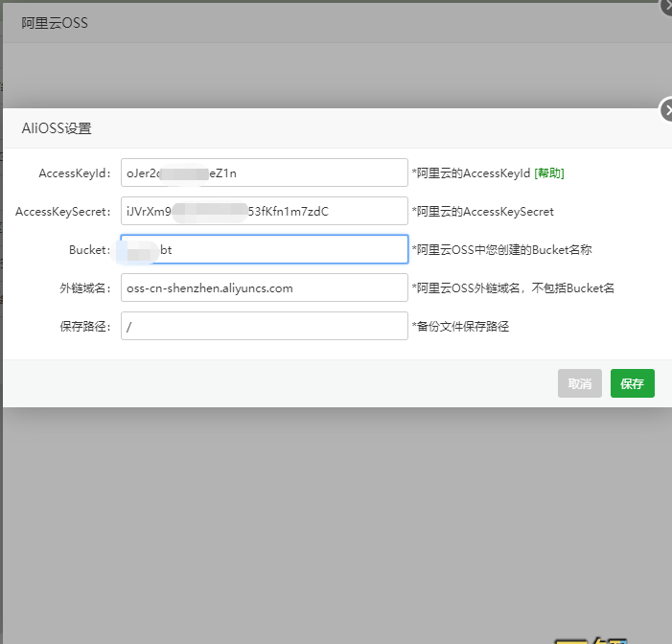Click the *备份文件保存路径 hint text
The image size is (672, 644).
(x=461, y=327)
